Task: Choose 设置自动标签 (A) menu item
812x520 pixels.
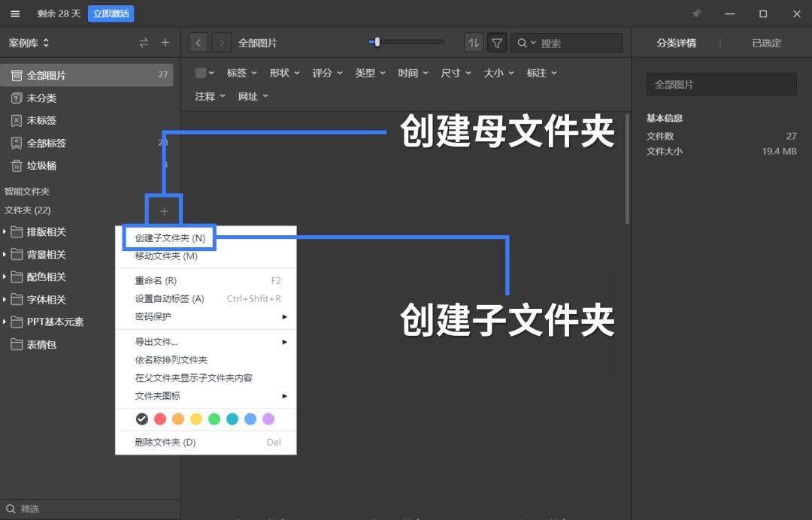Action: (x=205, y=298)
